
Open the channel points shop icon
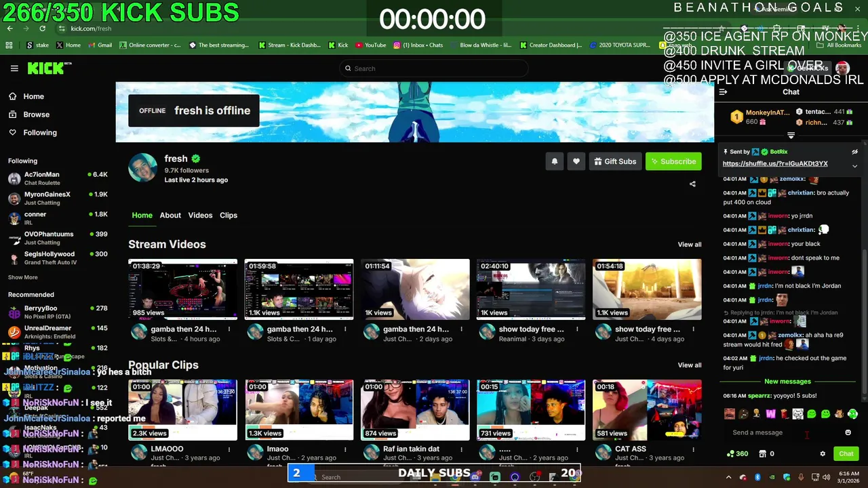(762, 454)
